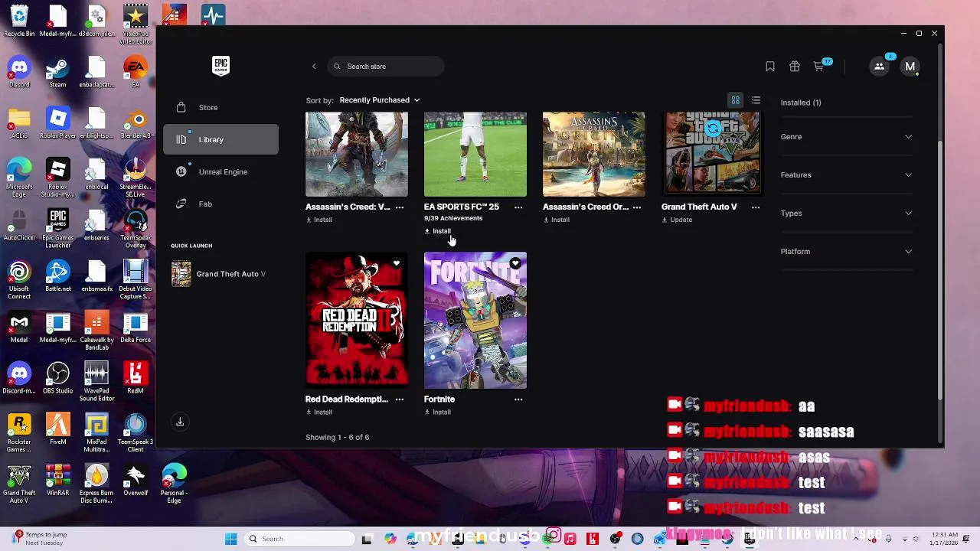Open options menu for Red Dead Redemption
This screenshot has height=551, width=980.
coord(400,399)
